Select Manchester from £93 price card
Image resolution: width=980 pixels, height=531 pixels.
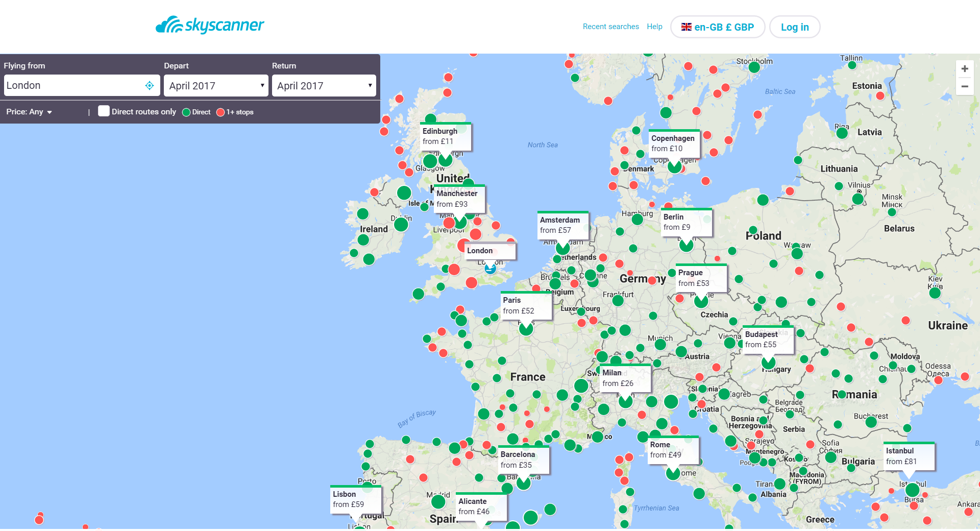pyautogui.click(x=459, y=199)
